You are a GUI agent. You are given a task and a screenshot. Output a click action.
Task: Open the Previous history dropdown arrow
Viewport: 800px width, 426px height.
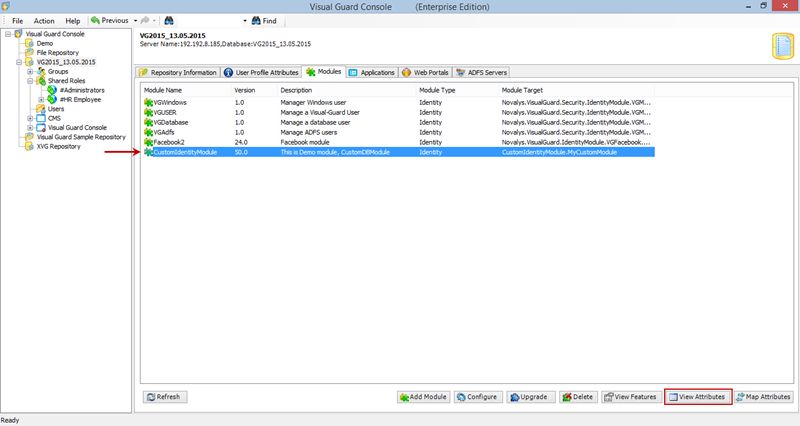coord(135,20)
